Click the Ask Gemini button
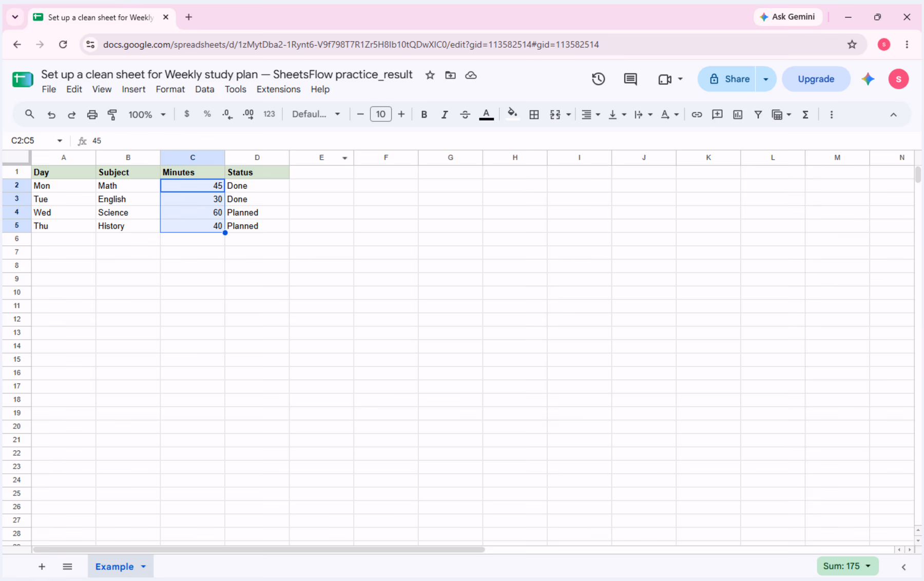The height and width of the screenshot is (581, 924). 787,17
